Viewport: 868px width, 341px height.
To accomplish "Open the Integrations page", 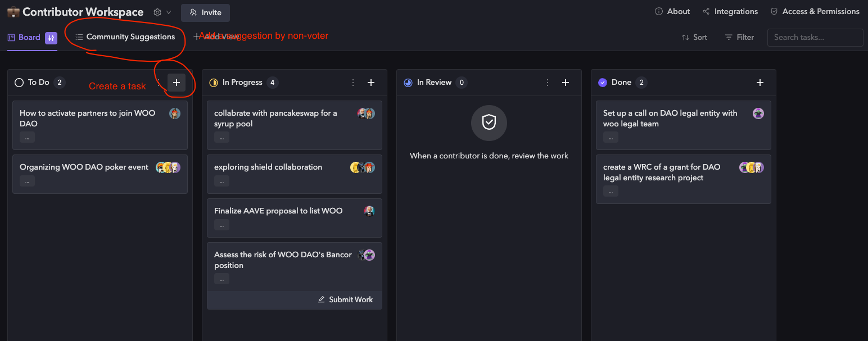I will click(730, 11).
